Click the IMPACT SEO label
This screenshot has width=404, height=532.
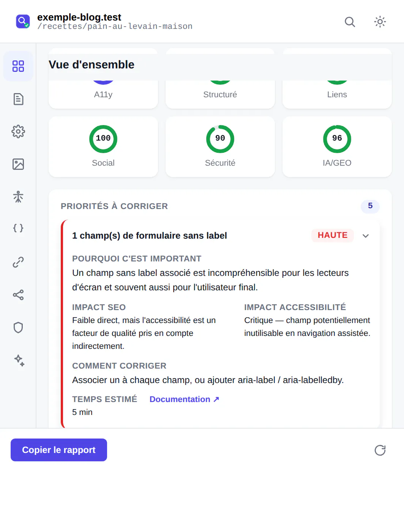point(99,307)
